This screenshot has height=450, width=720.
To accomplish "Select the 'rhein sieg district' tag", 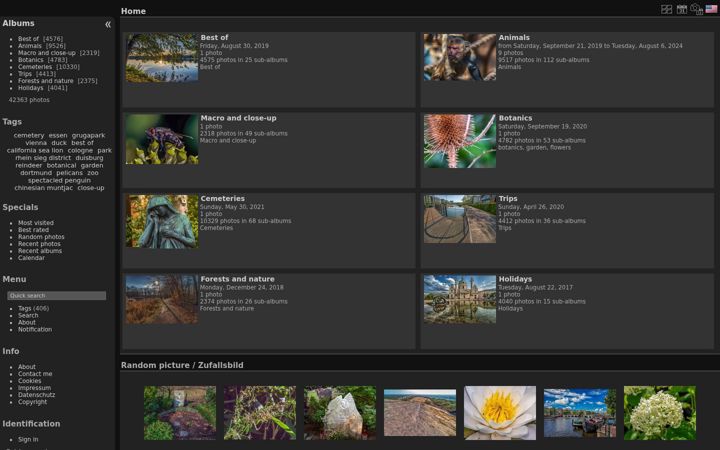I will [x=43, y=158].
